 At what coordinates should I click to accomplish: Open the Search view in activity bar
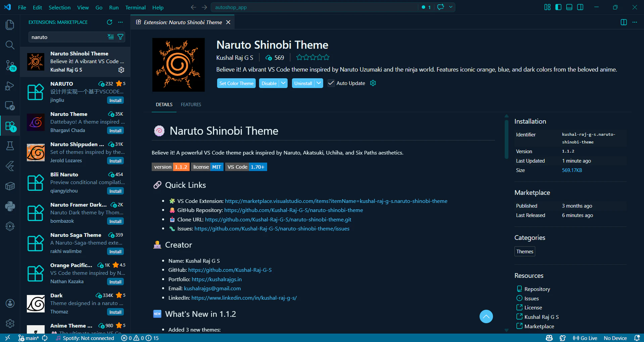coord(10,45)
